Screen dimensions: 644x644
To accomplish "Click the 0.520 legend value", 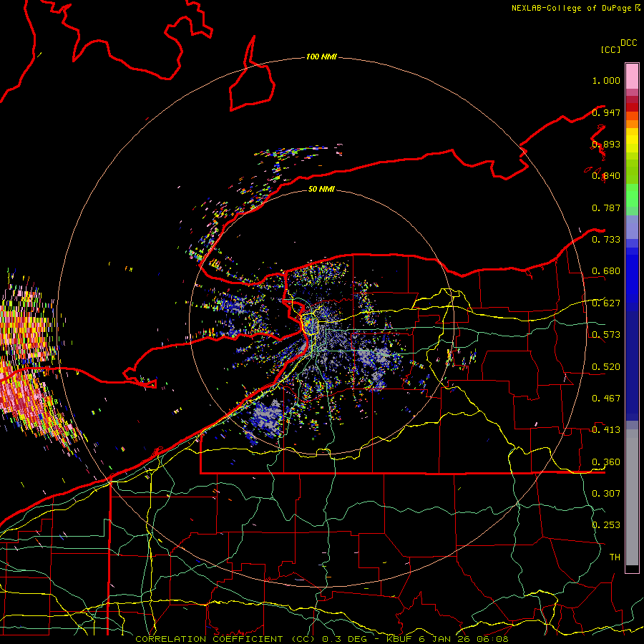I will [x=606, y=367].
